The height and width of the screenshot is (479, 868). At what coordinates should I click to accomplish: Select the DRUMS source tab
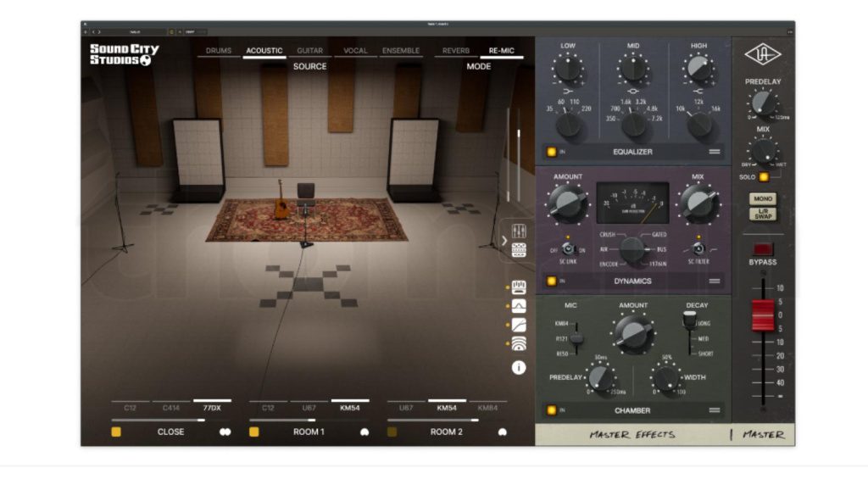coord(219,50)
